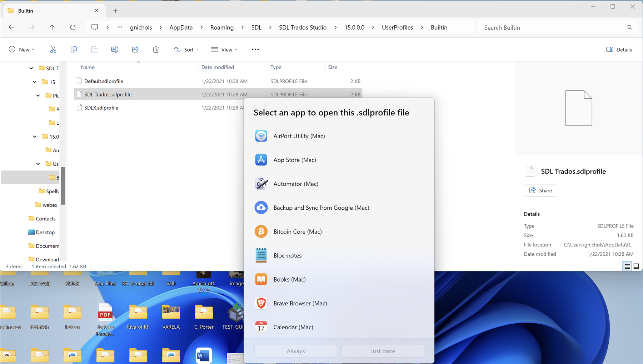
Task: Choose Calendar (Mac) app
Action: (x=339, y=327)
